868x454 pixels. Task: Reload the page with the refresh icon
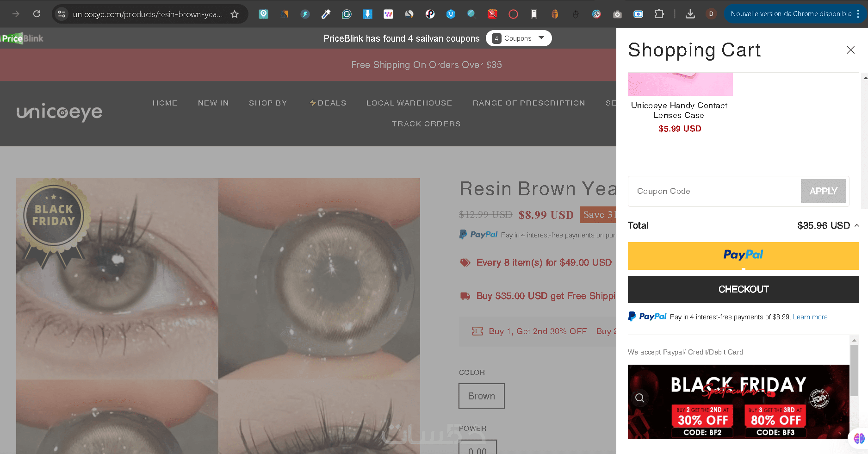37,14
